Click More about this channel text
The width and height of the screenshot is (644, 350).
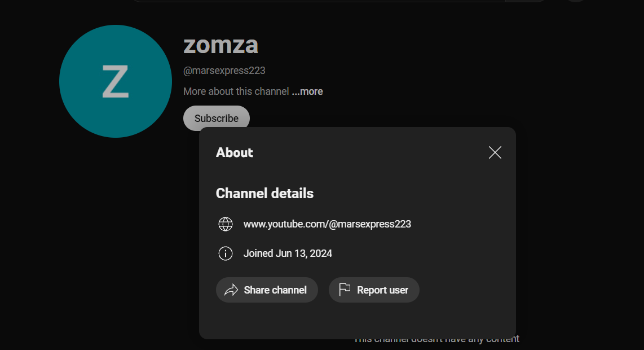[x=236, y=91]
